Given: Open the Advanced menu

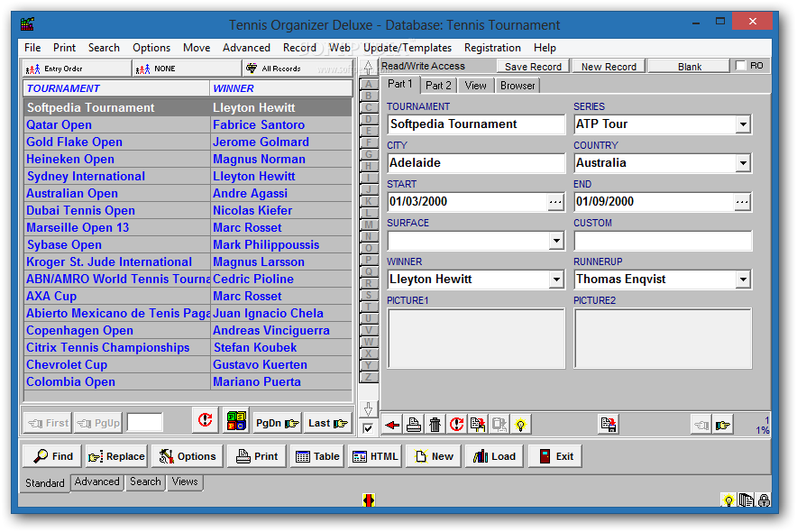Looking at the screenshot, I should (x=246, y=48).
